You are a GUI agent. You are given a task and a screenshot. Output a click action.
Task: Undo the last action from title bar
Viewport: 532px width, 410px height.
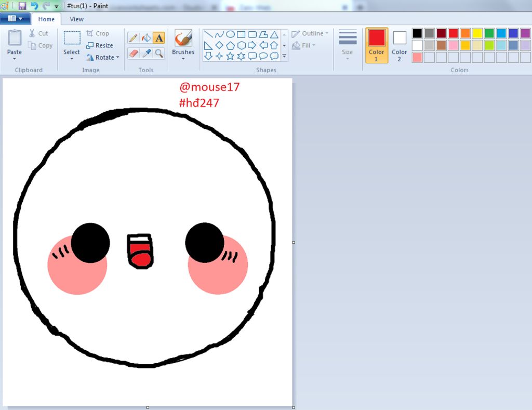click(34, 6)
